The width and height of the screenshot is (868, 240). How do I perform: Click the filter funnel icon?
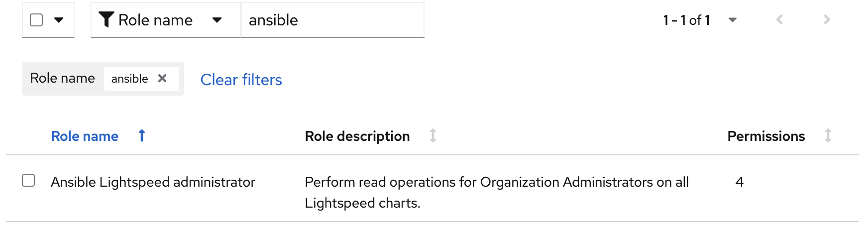(x=106, y=20)
